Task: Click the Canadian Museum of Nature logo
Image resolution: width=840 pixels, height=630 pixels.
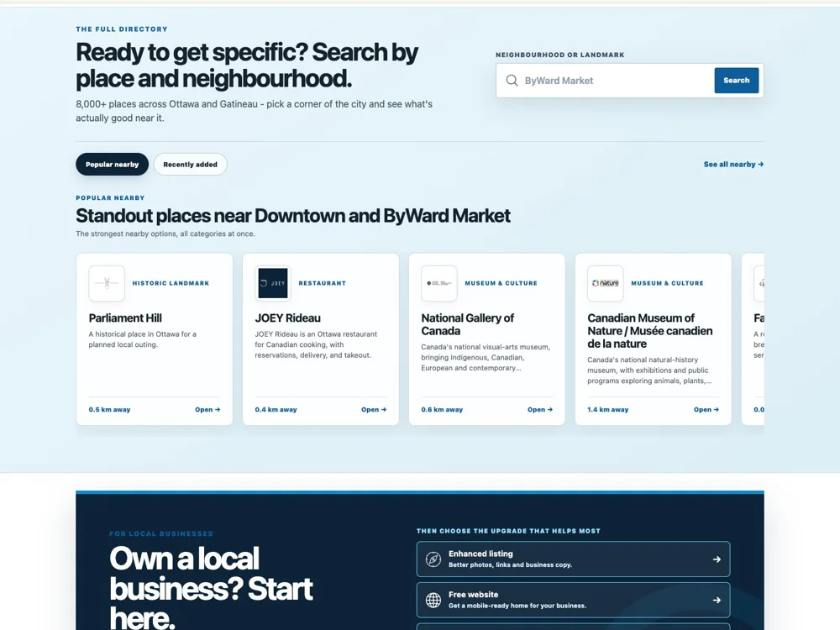Action: 606,283
